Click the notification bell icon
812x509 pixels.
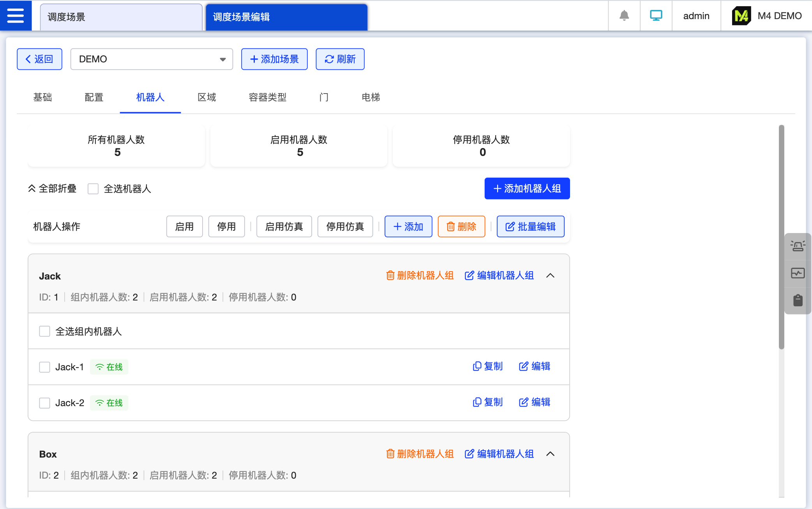[624, 16]
